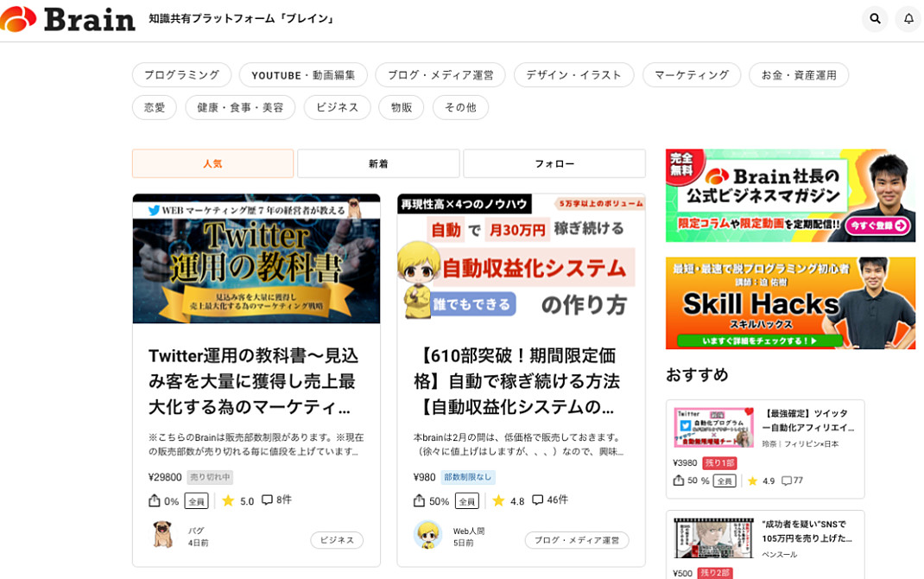Filter by その他 category
924x579 pixels.
point(460,107)
